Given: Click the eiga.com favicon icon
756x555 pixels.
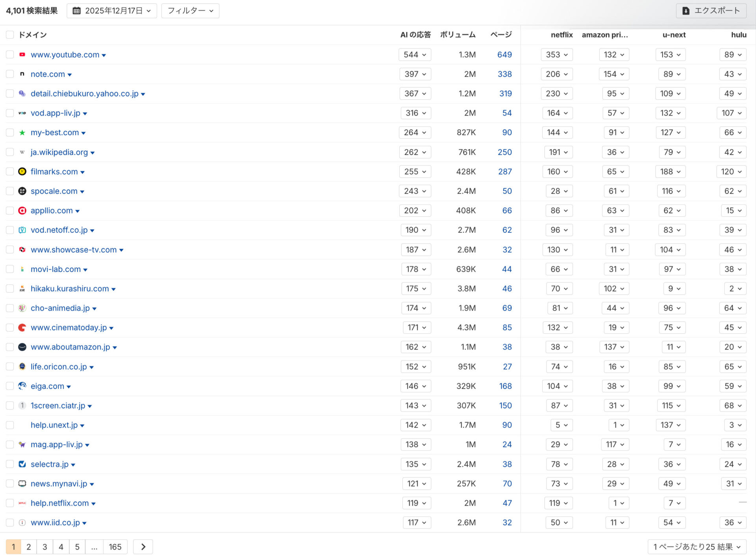Looking at the screenshot, I should [x=22, y=386].
